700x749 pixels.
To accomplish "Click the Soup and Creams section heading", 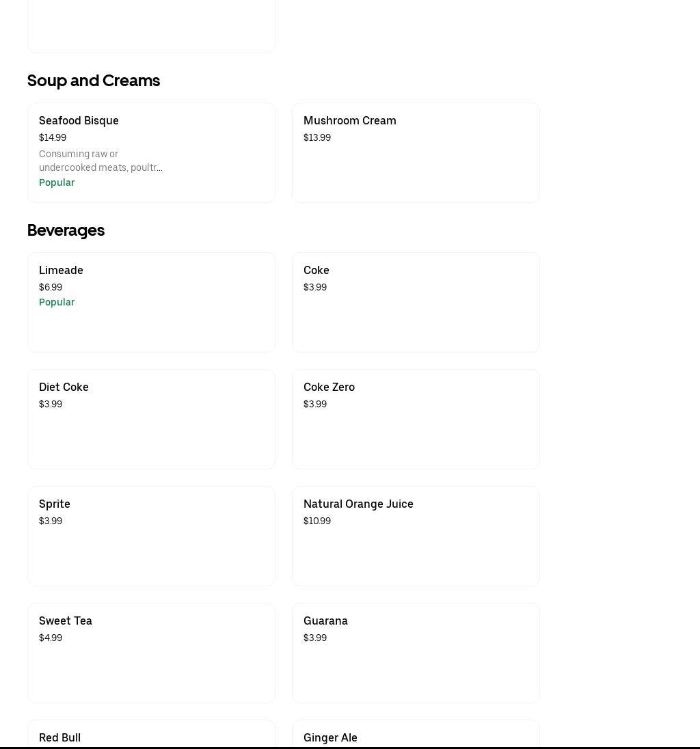I will click(94, 81).
